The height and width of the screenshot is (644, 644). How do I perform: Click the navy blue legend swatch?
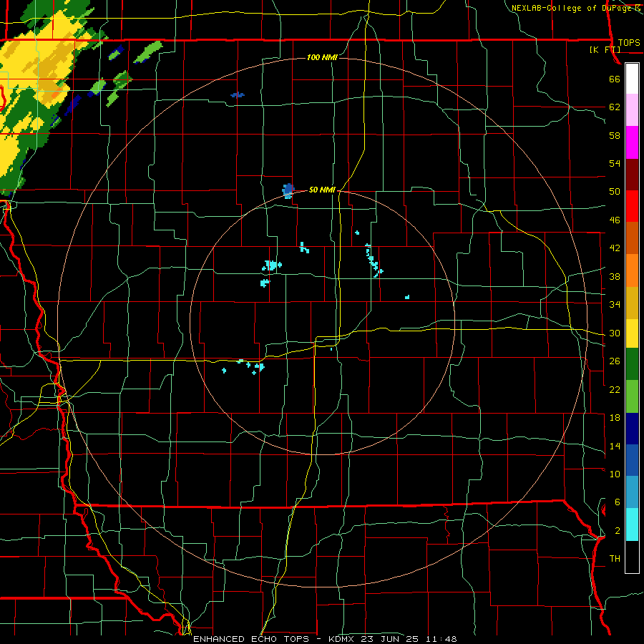(x=632, y=429)
